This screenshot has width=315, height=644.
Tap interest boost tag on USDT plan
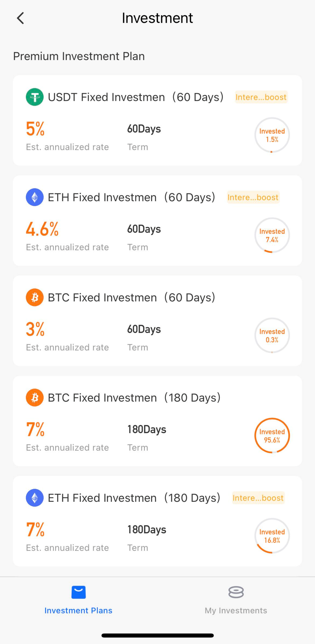[x=261, y=97]
